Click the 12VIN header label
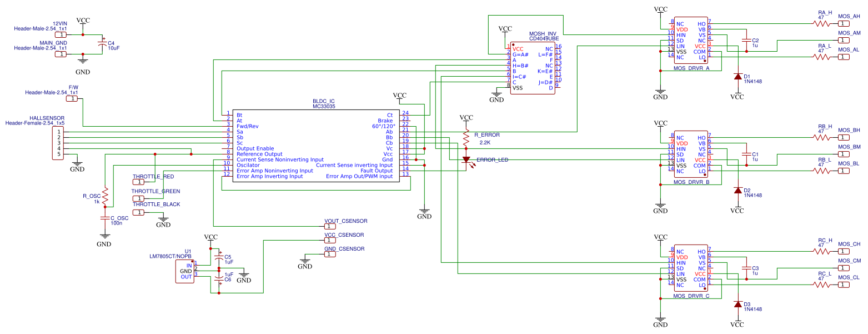This screenshot has height=334, width=868. pyautogui.click(x=60, y=23)
